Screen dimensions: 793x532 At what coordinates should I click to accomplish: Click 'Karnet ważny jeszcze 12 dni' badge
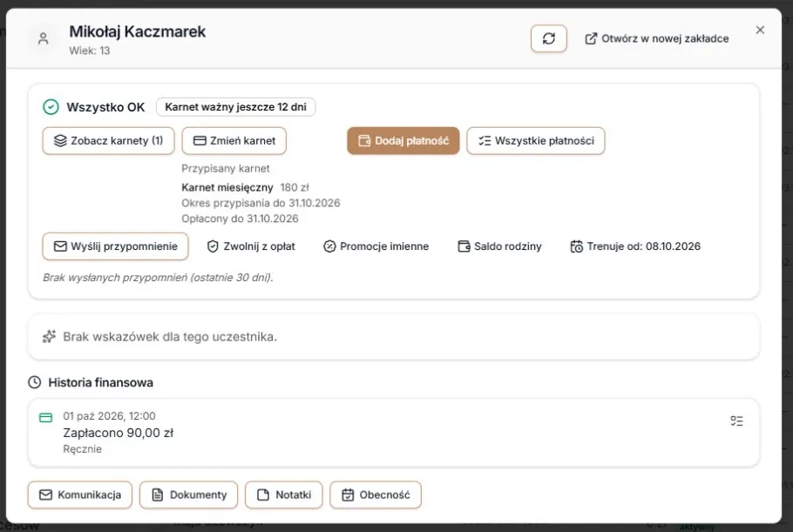pyautogui.click(x=235, y=107)
